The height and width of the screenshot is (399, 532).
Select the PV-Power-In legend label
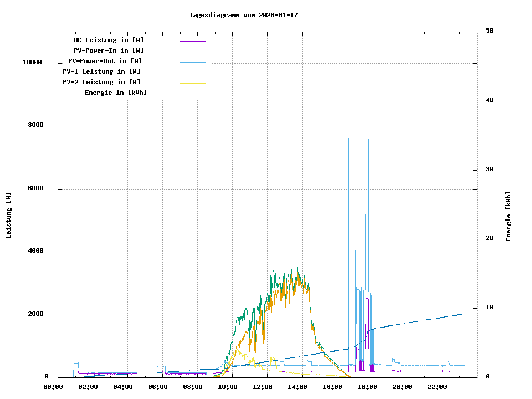click(x=109, y=50)
